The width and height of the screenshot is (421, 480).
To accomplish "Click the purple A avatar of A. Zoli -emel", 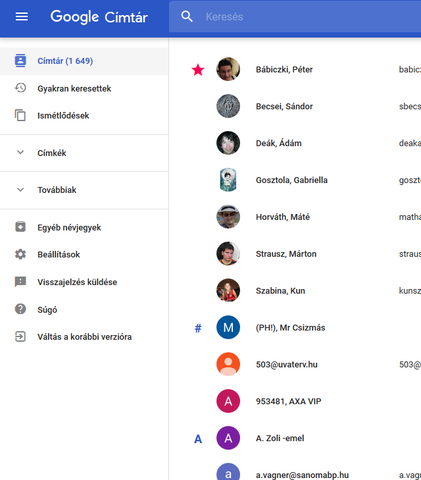I will pos(228,438).
